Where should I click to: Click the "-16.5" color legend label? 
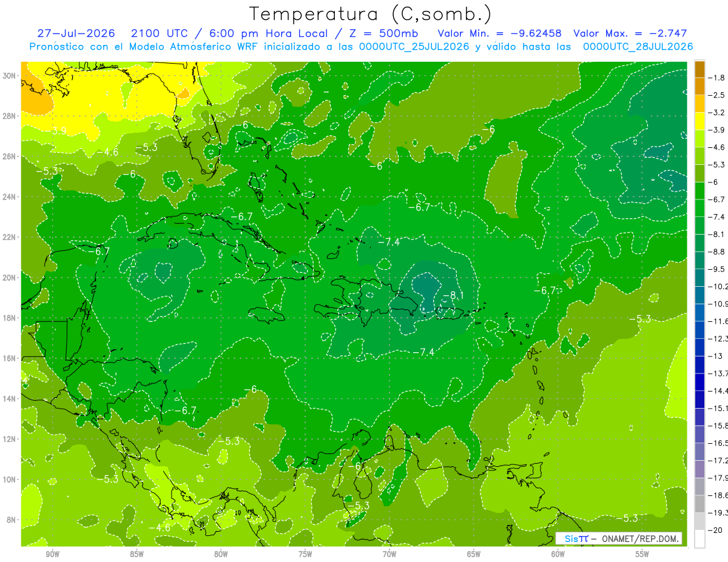click(718, 443)
